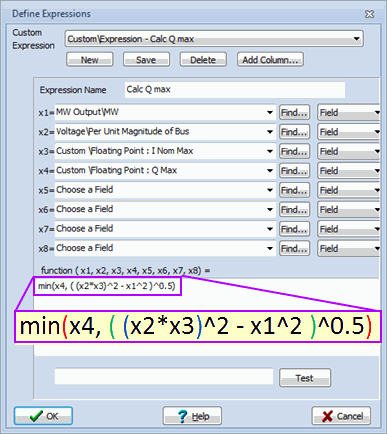Click Find... for the x2 row

click(x=294, y=132)
